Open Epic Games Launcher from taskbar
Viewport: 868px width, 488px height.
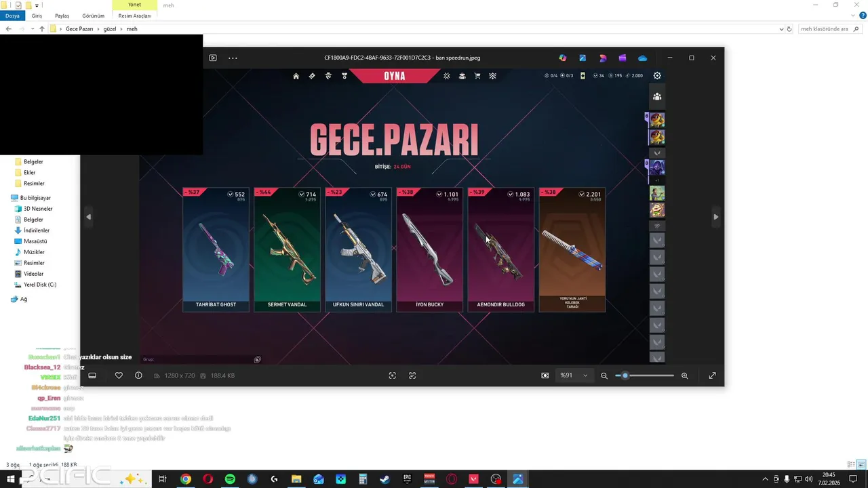pyautogui.click(x=407, y=479)
